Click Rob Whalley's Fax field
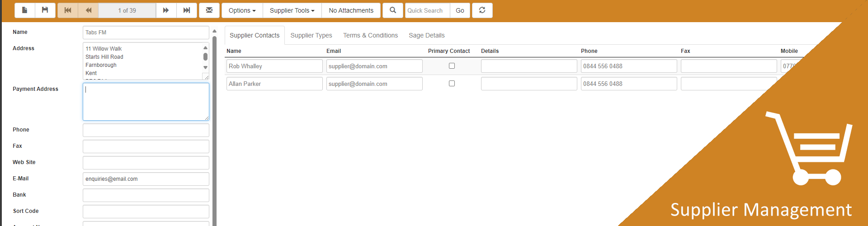Viewport: 868px width, 226px height. [729, 66]
